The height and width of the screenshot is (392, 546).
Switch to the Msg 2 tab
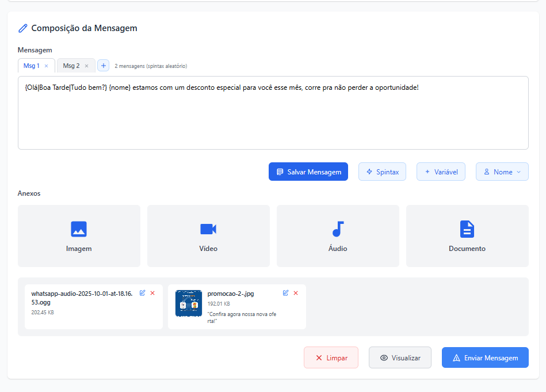click(71, 66)
